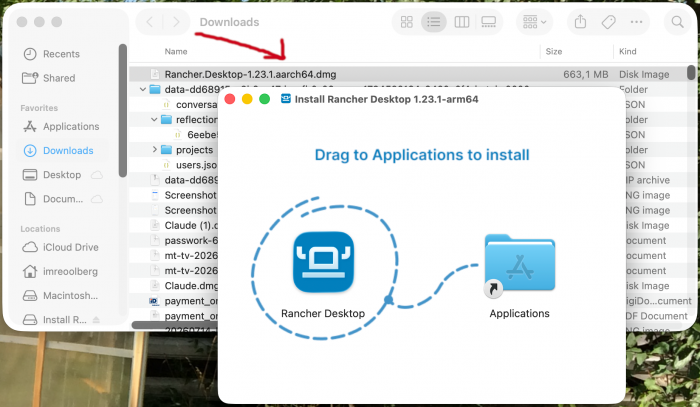Click 663,1 MB size cell
The height and width of the screenshot is (407, 700).
coord(585,75)
